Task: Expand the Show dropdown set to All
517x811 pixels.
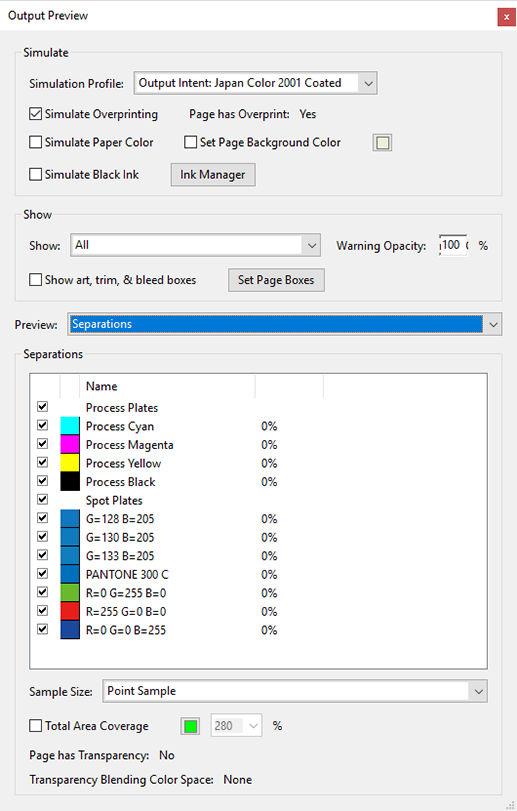Action: (x=195, y=245)
